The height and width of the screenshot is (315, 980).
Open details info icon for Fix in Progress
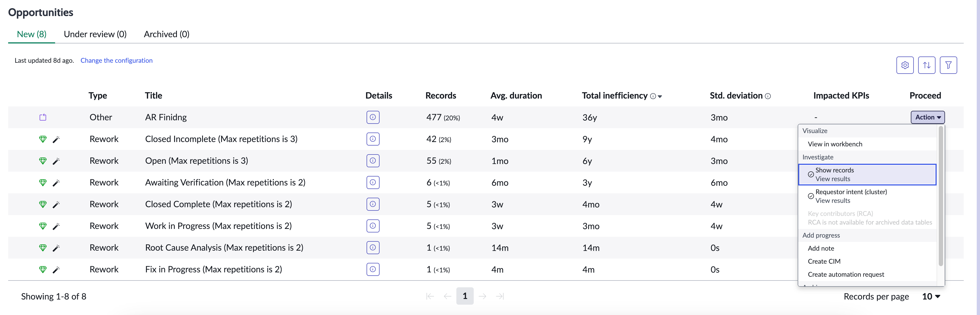pos(373,269)
